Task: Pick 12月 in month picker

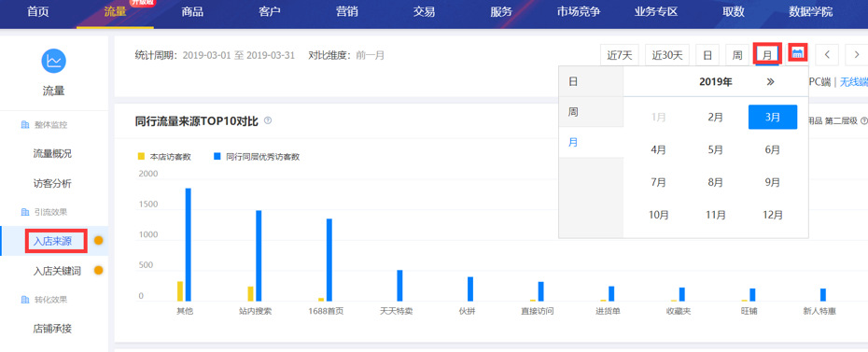Action: (x=773, y=215)
